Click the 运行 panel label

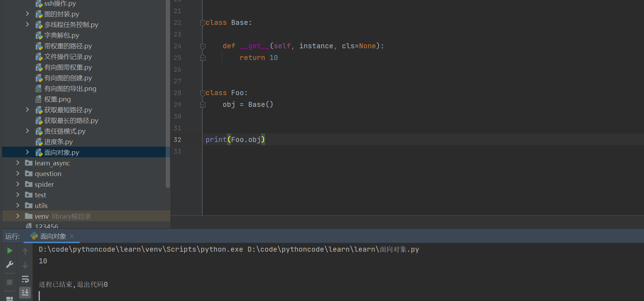[12, 236]
